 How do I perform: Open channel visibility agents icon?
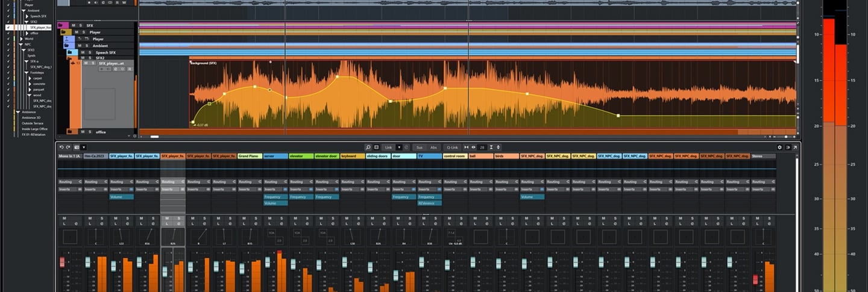(x=376, y=147)
